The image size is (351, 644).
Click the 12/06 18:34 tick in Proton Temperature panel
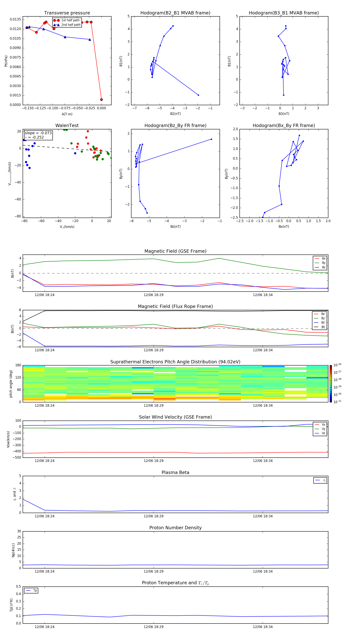[262, 627]
